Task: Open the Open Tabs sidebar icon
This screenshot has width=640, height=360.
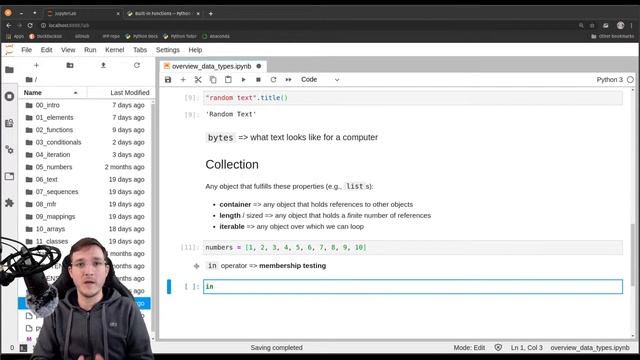Action: [9, 176]
